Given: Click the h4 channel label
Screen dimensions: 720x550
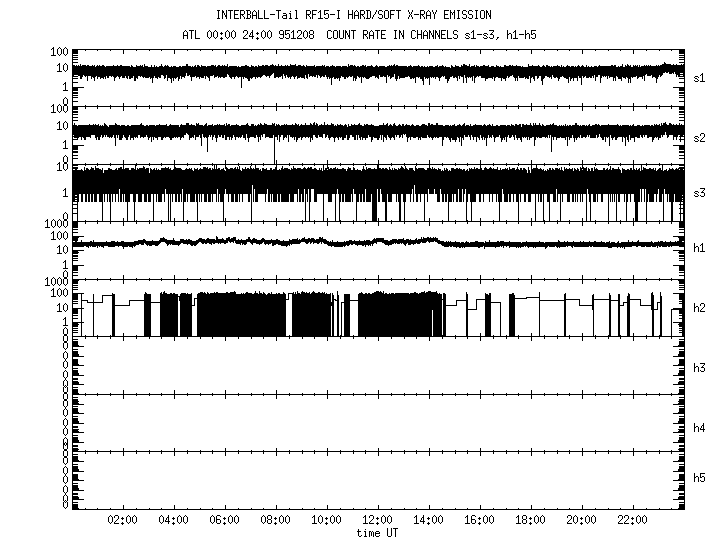Looking at the screenshot, I should (x=700, y=428).
